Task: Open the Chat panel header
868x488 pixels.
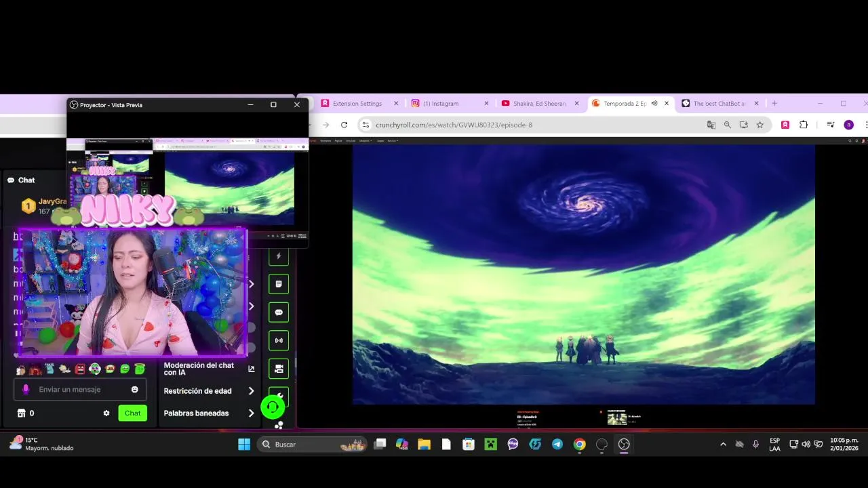Action: (x=21, y=180)
